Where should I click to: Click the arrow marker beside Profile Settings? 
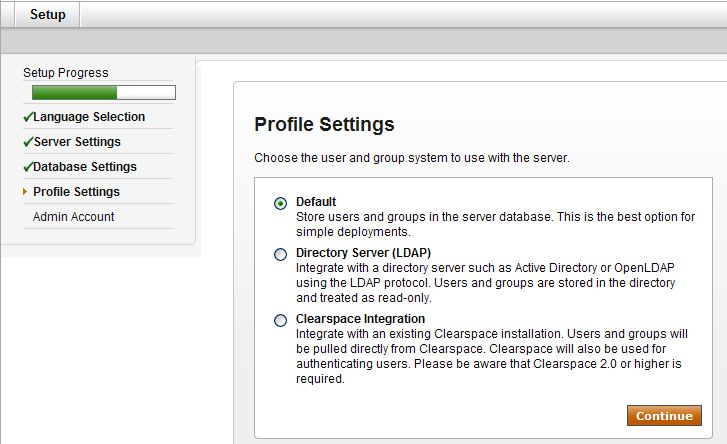pos(25,191)
